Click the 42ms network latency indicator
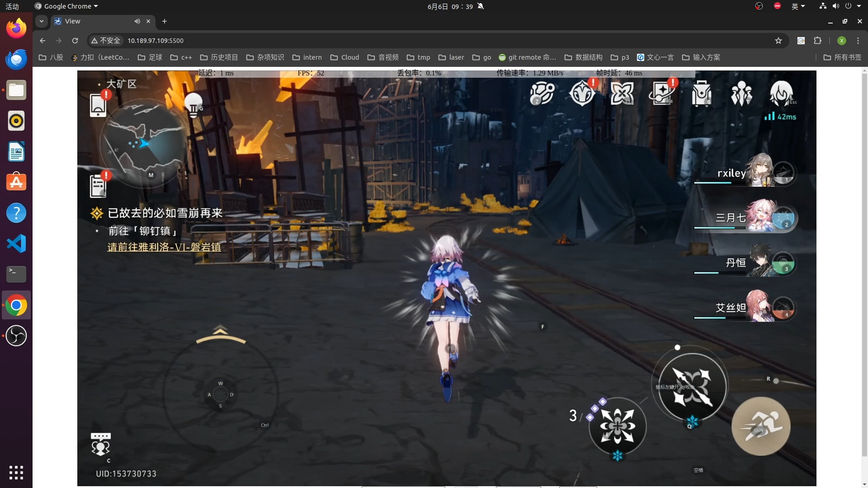The image size is (868, 488). tap(780, 117)
